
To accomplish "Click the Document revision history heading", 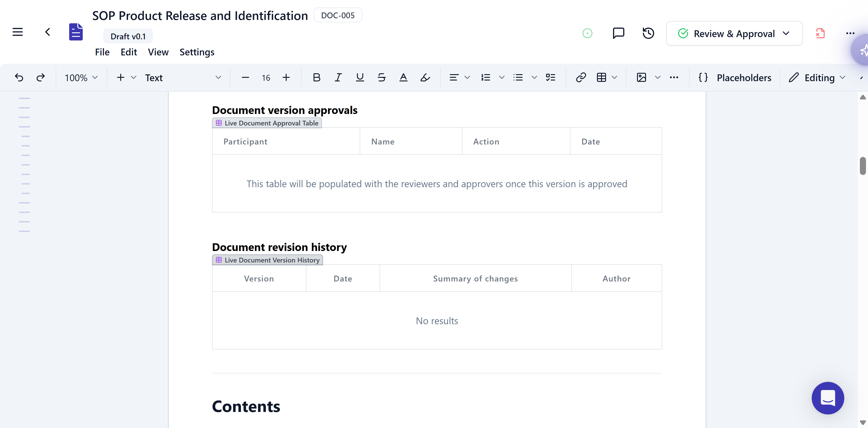I will [x=279, y=247].
